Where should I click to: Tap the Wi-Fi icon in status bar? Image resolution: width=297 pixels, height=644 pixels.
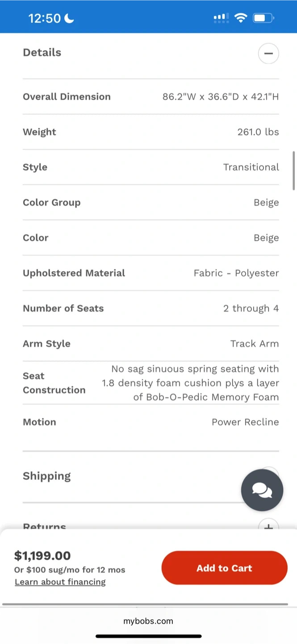[x=241, y=18]
